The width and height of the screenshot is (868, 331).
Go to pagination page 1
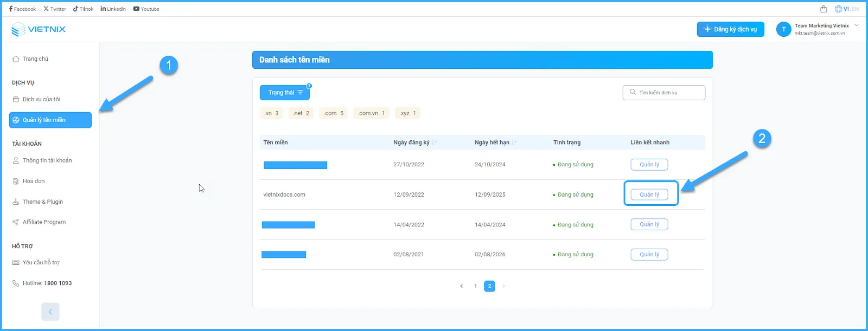[x=476, y=286]
